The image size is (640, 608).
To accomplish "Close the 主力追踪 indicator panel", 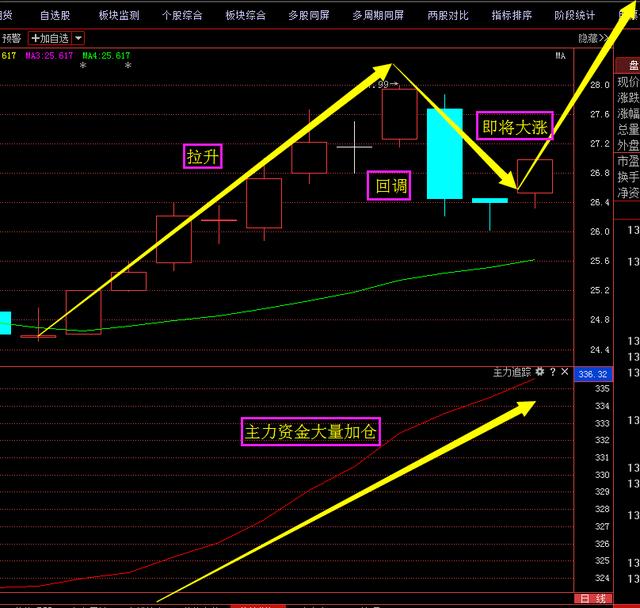I will [x=564, y=371].
